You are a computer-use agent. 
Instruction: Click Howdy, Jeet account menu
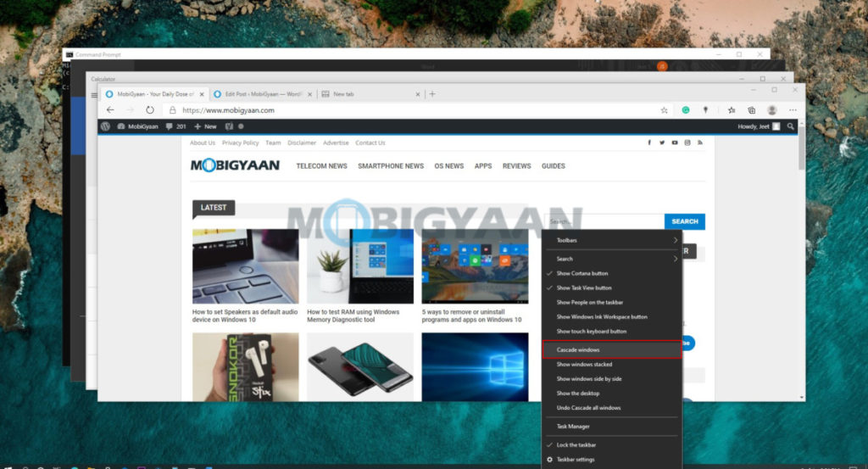[759, 126]
